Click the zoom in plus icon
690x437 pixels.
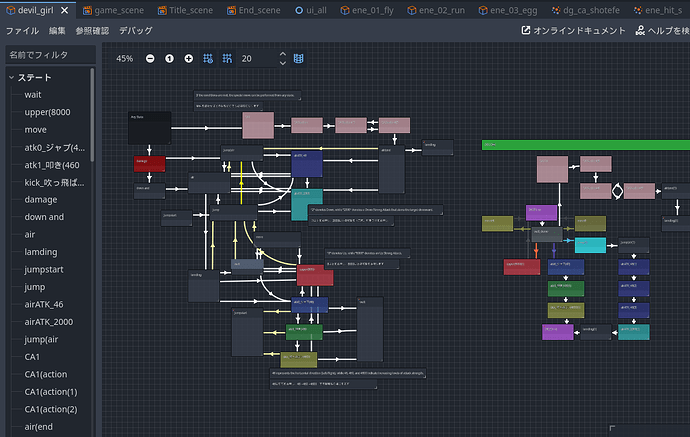pyautogui.click(x=189, y=59)
